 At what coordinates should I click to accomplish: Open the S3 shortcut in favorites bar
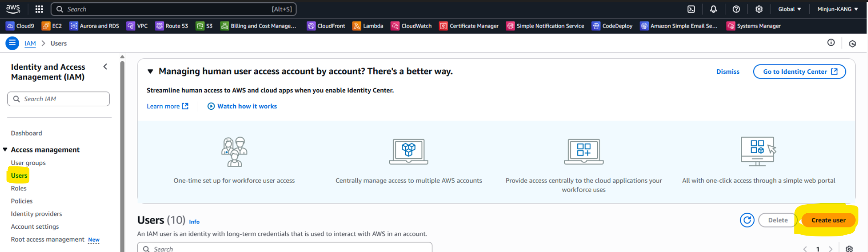coord(205,26)
